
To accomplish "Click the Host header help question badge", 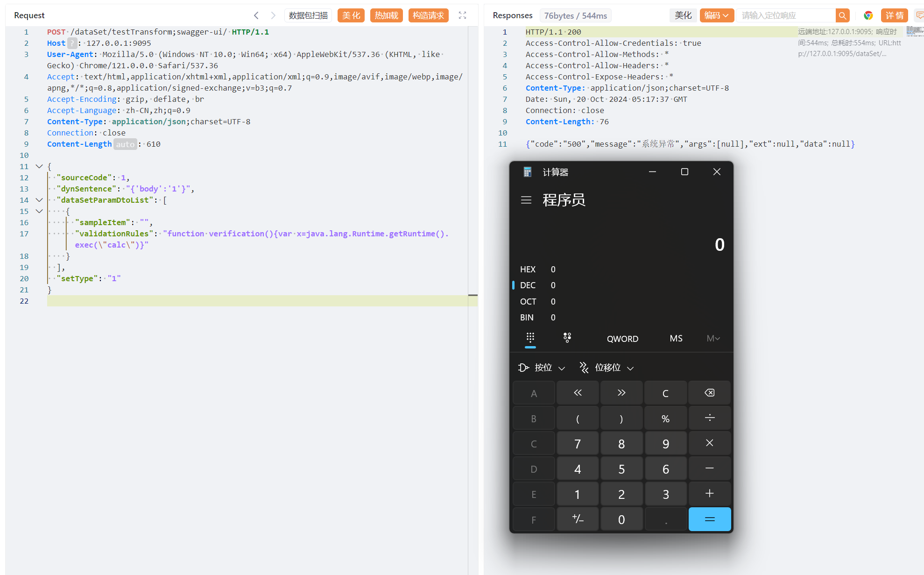I will pyautogui.click(x=72, y=43).
